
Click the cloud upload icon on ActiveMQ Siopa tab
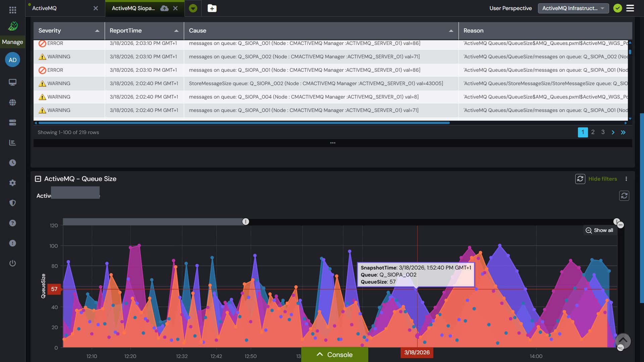pyautogui.click(x=164, y=8)
